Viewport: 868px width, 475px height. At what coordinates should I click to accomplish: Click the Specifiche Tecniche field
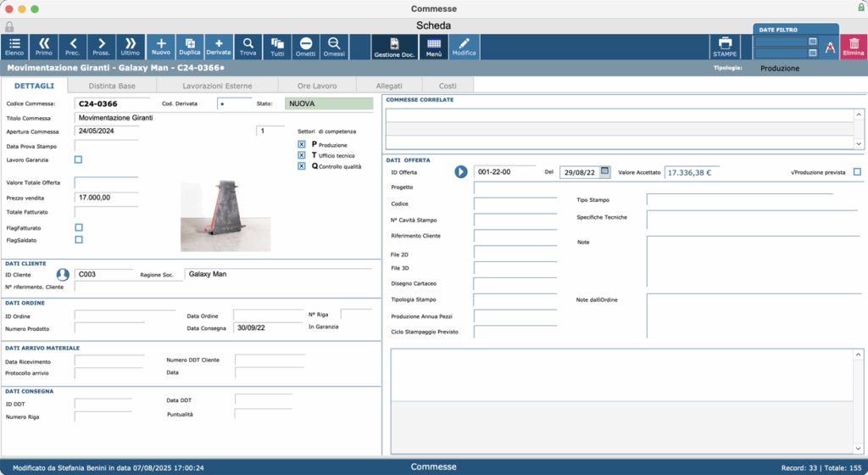[753, 220]
